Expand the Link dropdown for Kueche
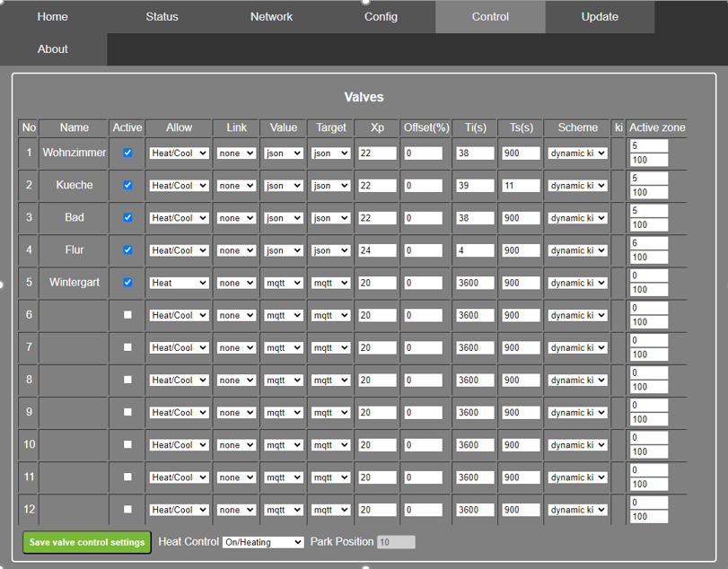728x569 pixels. (x=236, y=186)
